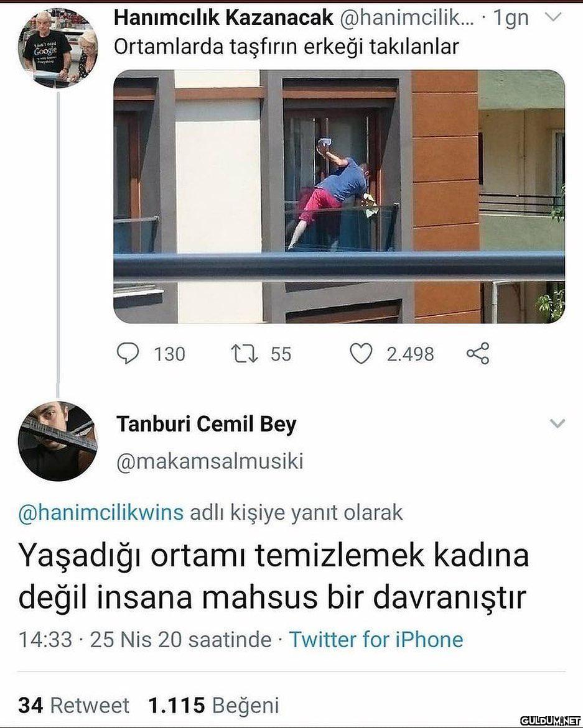583x728 pixels.
Task: Tap the retweet arrows icon
Action: pyautogui.click(x=245, y=354)
